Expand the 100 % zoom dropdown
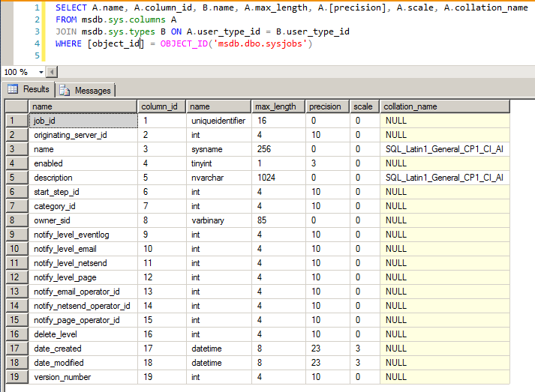This screenshot has width=535, height=392. point(41,72)
